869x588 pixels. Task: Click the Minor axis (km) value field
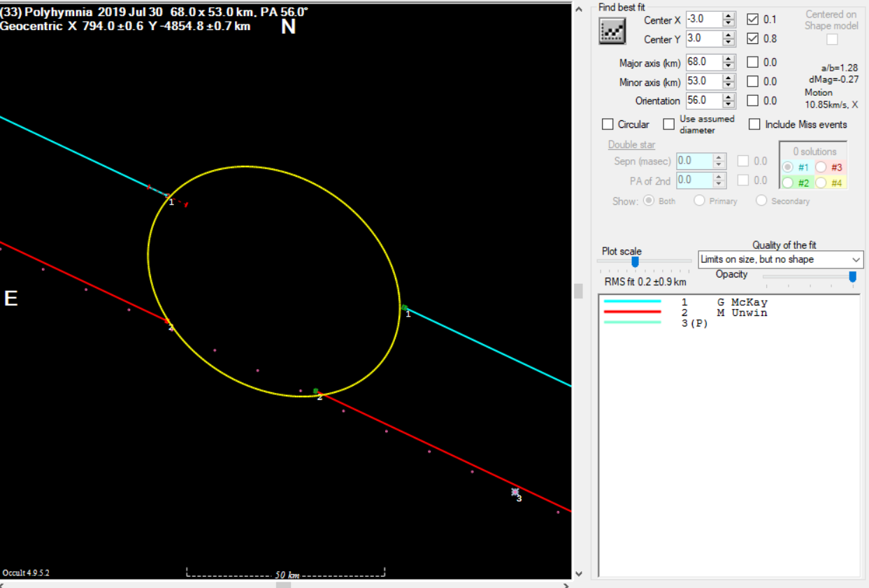point(704,81)
